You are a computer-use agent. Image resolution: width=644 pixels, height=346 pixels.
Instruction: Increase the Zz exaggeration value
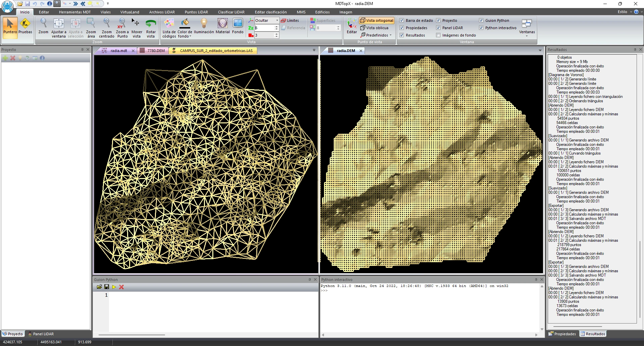(x=277, y=26)
